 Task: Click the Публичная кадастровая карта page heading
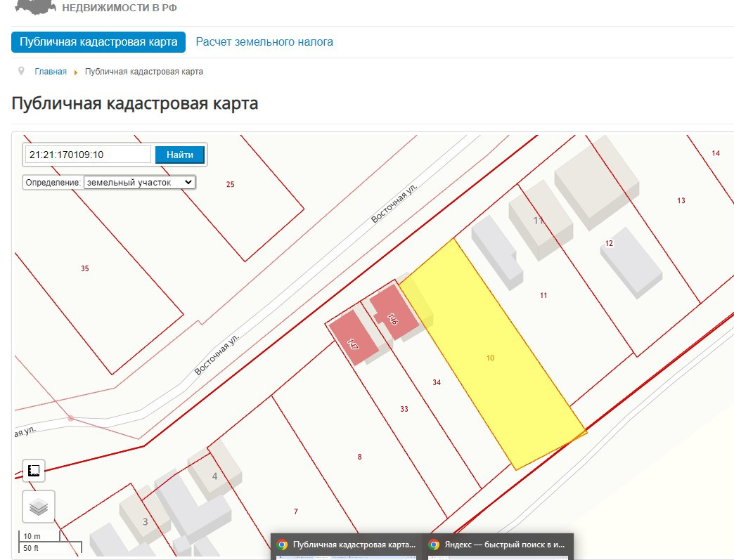coord(135,103)
